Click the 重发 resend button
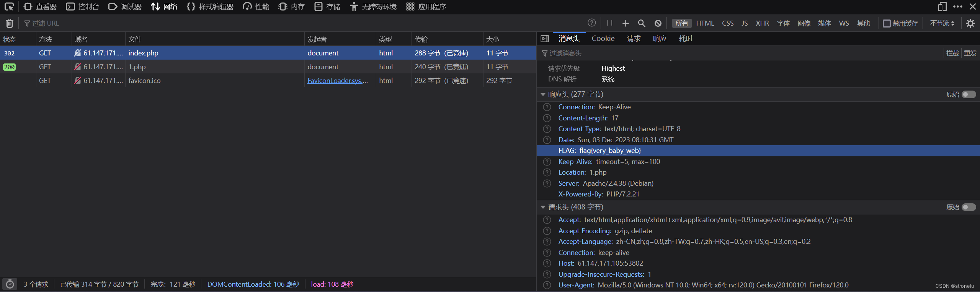 pos(970,53)
